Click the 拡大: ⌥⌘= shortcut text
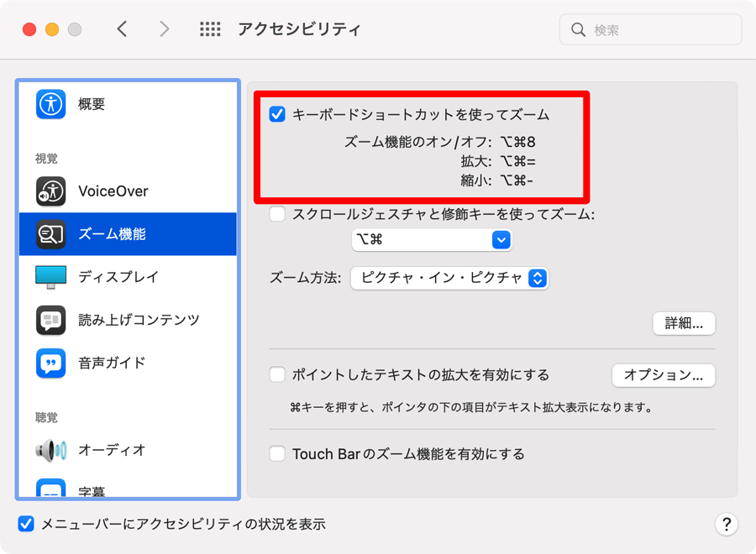Image resolution: width=756 pixels, height=554 pixels. (x=498, y=161)
